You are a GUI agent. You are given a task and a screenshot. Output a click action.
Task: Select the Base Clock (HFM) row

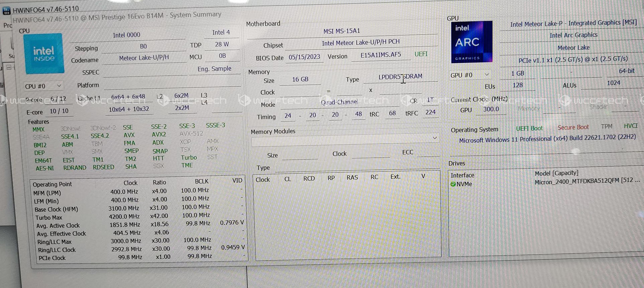point(56,209)
